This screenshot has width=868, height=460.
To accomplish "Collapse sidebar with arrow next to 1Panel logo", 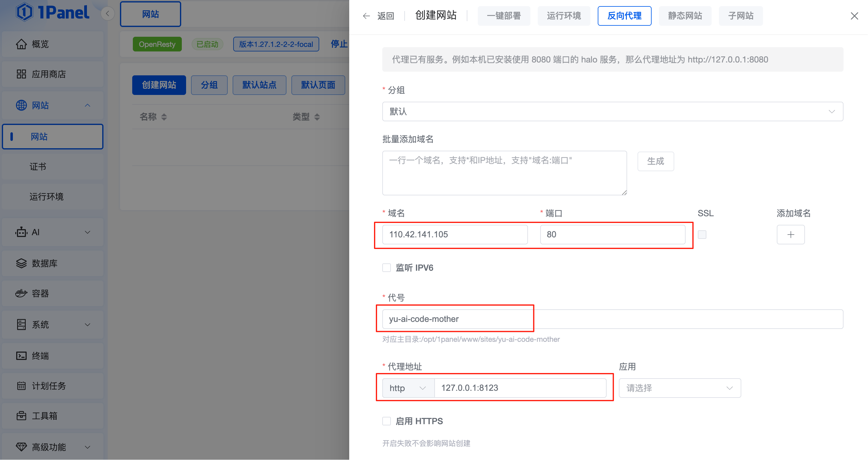I will 107,13.
